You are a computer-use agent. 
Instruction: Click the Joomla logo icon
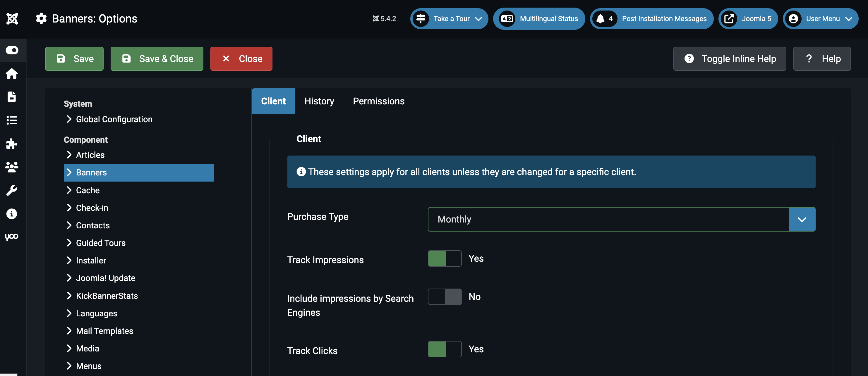[x=12, y=18]
